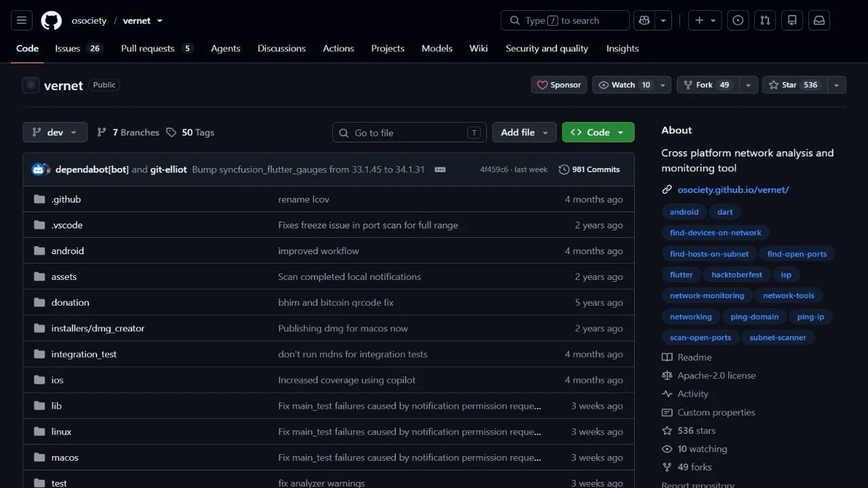Click the assets folder icon
The height and width of the screenshot is (488, 868).
point(39,277)
